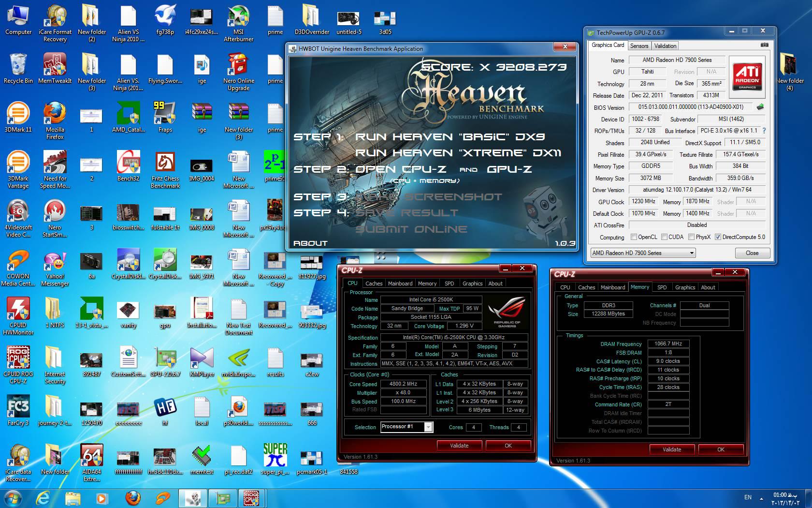This screenshot has height=508, width=812.
Task: Open the Graphics tab in right CPU-Z window
Action: [x=685, y=287]
